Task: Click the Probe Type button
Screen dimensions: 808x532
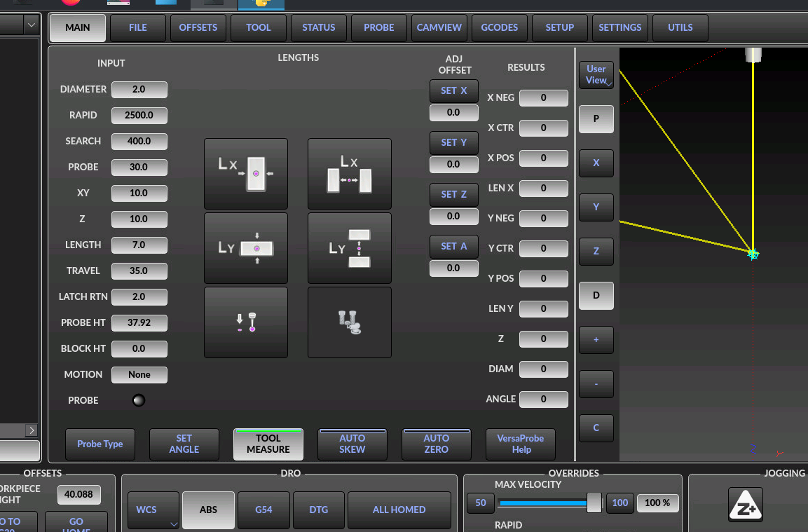Action: point(100,444)
